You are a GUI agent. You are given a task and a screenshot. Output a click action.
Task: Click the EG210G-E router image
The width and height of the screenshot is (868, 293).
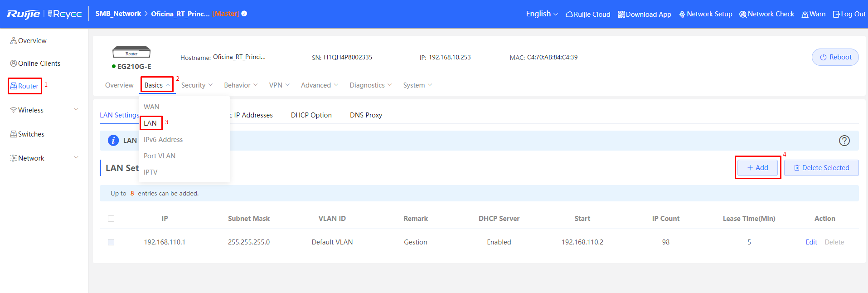point(131,52)
